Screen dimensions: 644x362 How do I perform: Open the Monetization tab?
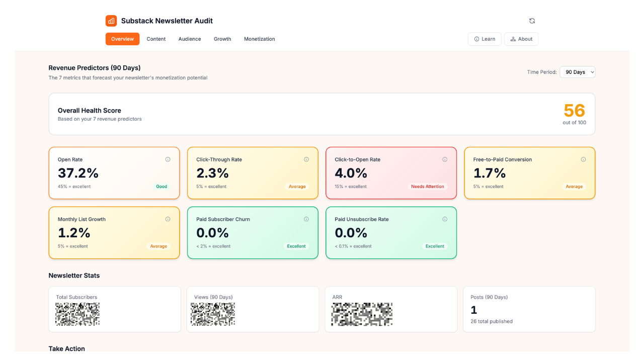tap(260, 39)
